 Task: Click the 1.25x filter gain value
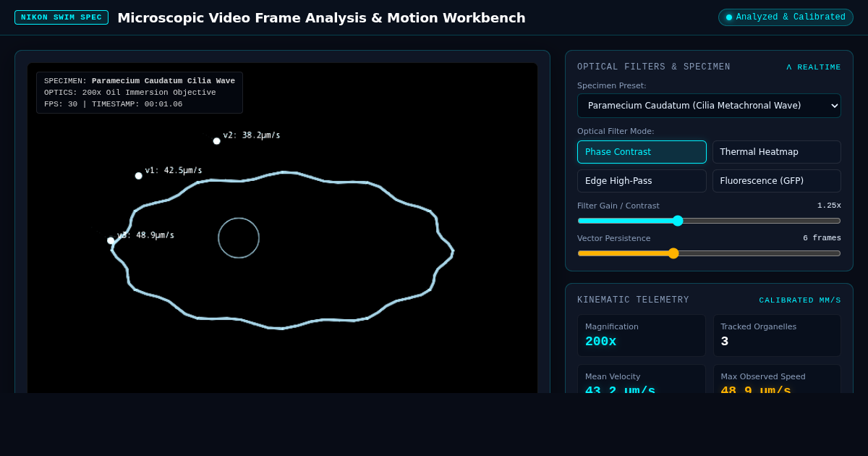coord(829,206)
